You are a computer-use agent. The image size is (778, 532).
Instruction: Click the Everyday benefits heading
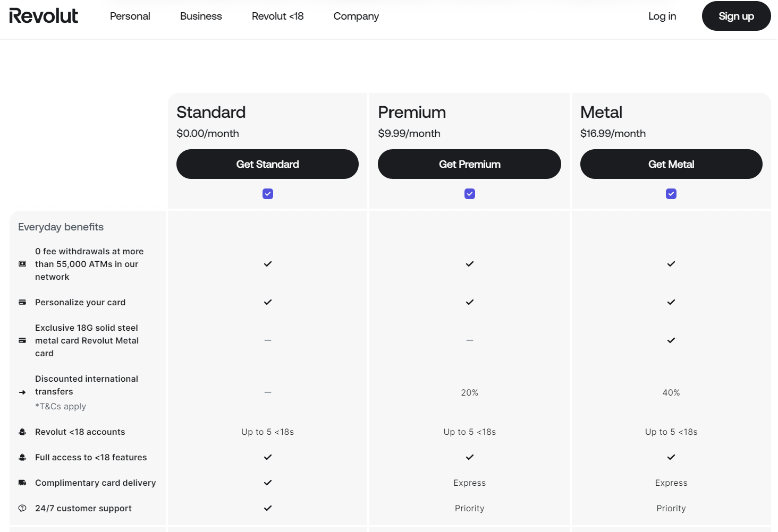pos(61,227)
